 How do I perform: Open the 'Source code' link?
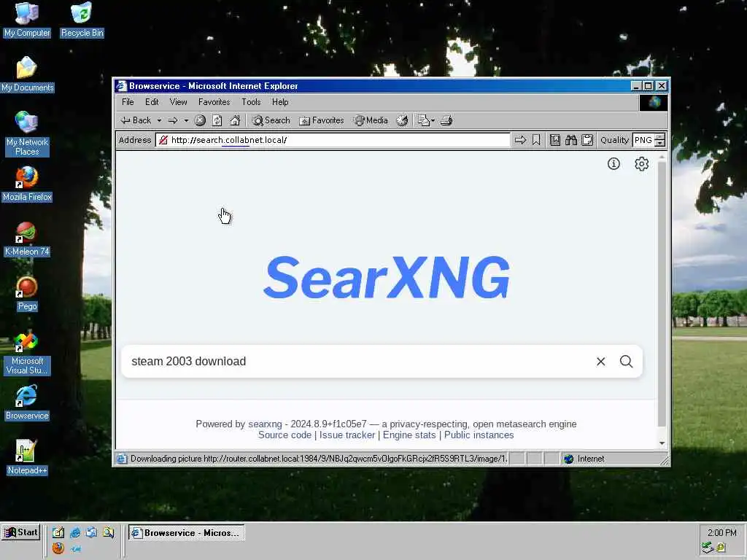point(285,435)
